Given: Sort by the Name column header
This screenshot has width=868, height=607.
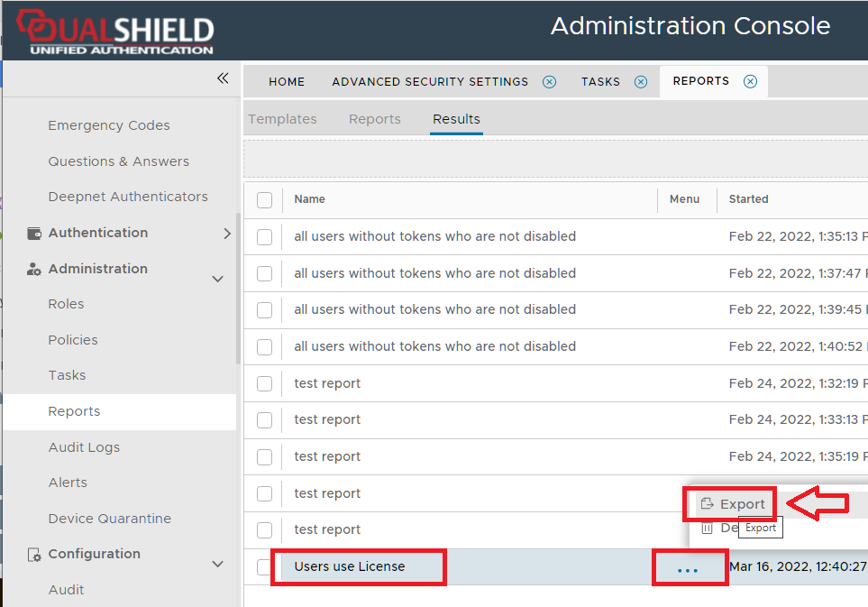Looking at the screenshot, I should click(309, 199).
